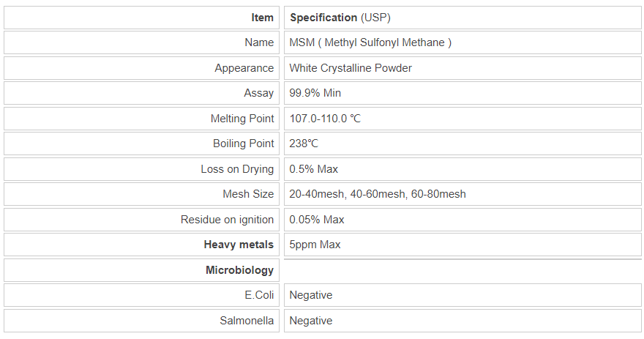Select the Microbiology section label
This screenshot has width=644, height=339.
click(239, 270)
